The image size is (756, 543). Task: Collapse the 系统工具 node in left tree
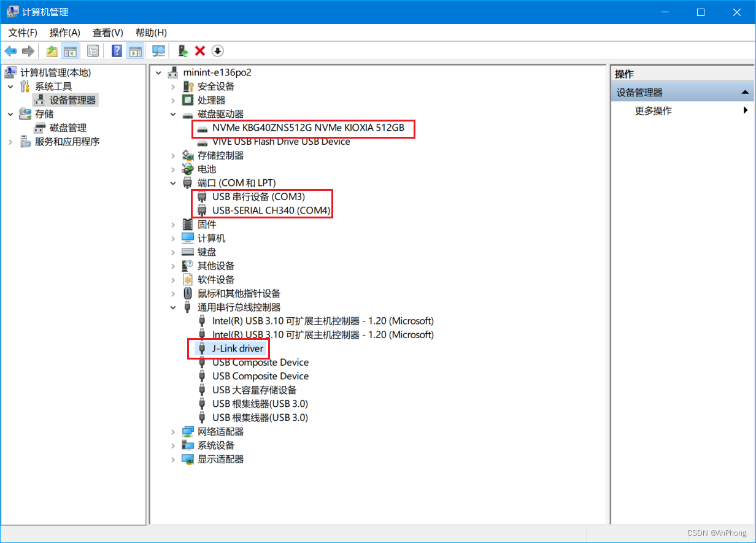(10, 87)
